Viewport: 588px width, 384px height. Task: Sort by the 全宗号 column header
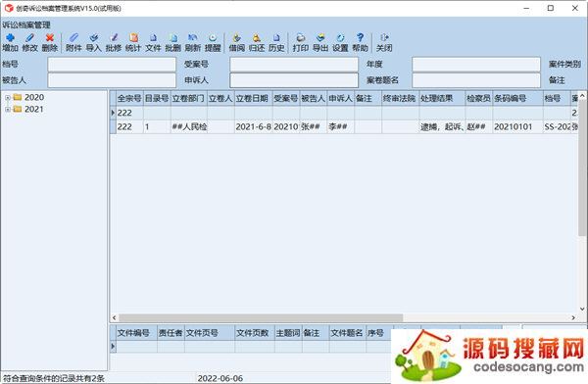[x=129, y=98]
